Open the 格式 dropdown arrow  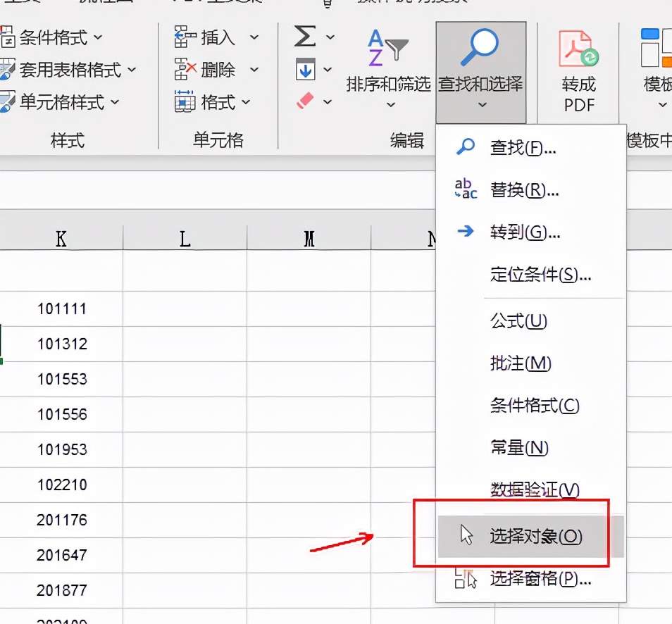click(x=246, y=102)
